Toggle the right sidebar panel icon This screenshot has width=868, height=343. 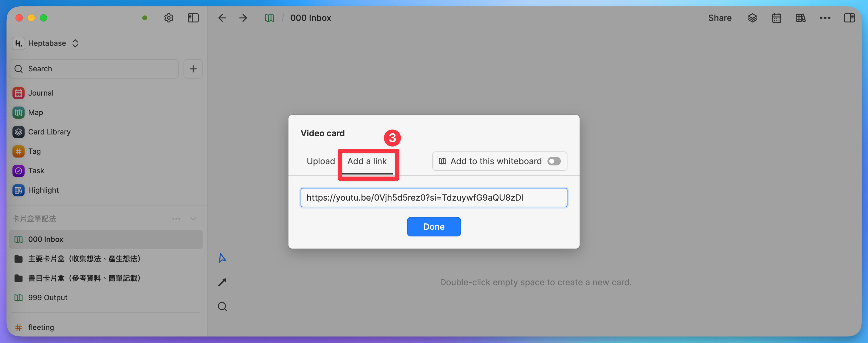tap(849, 18)
